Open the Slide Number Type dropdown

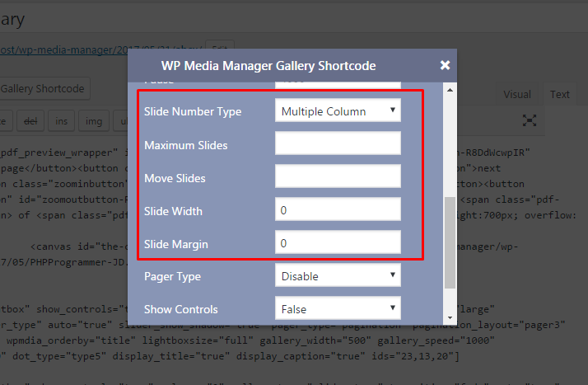(338, 110)
